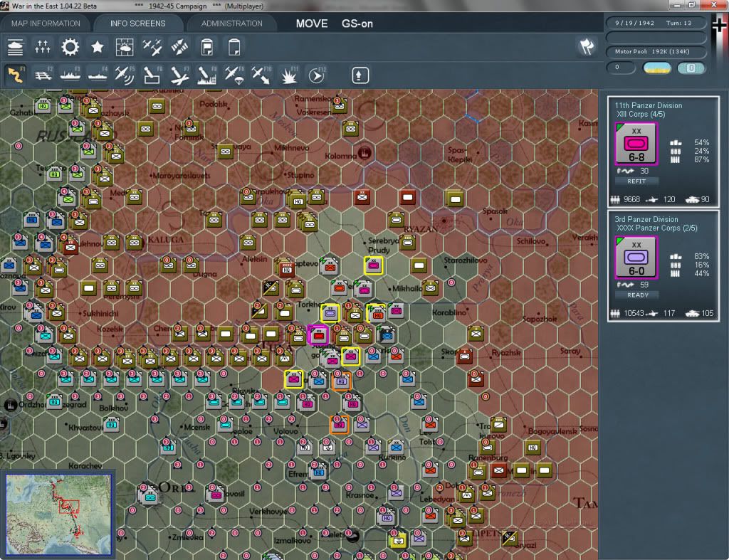The height and width of the screenshot is (560, 729).
Task: Click the teal counter box showing 0
Action: (691, 68)
